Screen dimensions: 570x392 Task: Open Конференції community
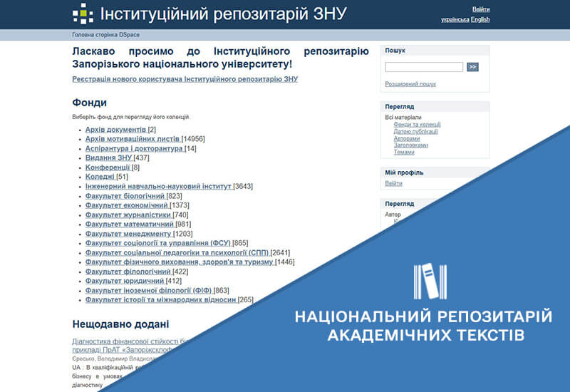tap(108, 167)
